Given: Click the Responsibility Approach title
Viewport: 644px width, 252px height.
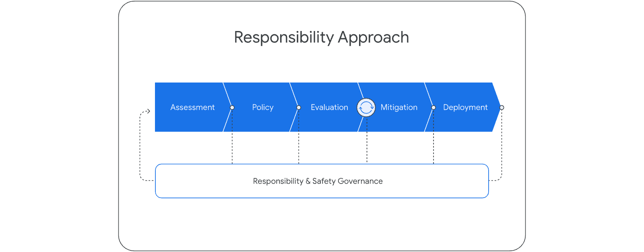Looking at the screenshot, I should 322,37.
